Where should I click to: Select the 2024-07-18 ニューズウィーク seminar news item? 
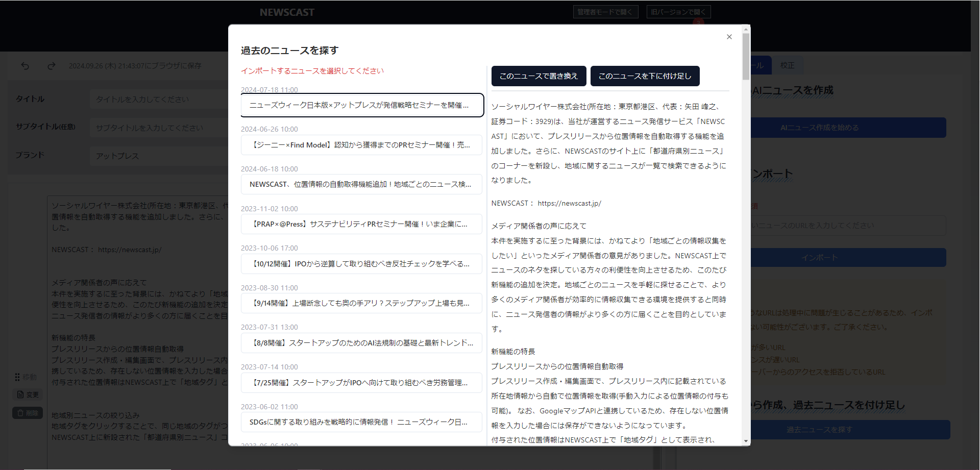(361, 105)
